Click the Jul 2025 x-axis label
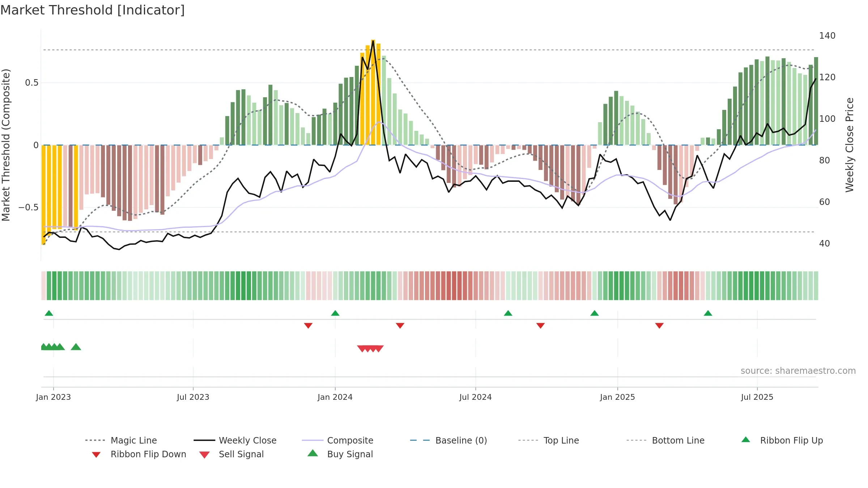 point(757,397)
